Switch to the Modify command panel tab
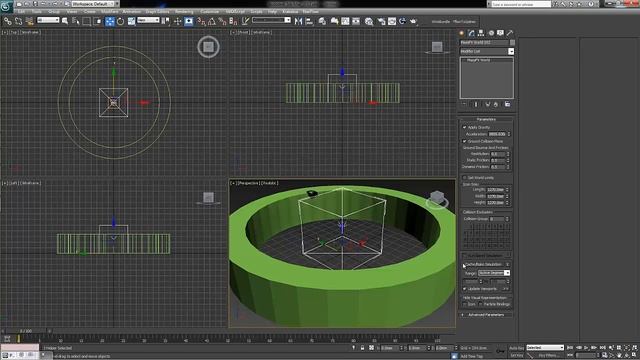The height and width of the screenshot is (360, 640). [x=472, y=33]
